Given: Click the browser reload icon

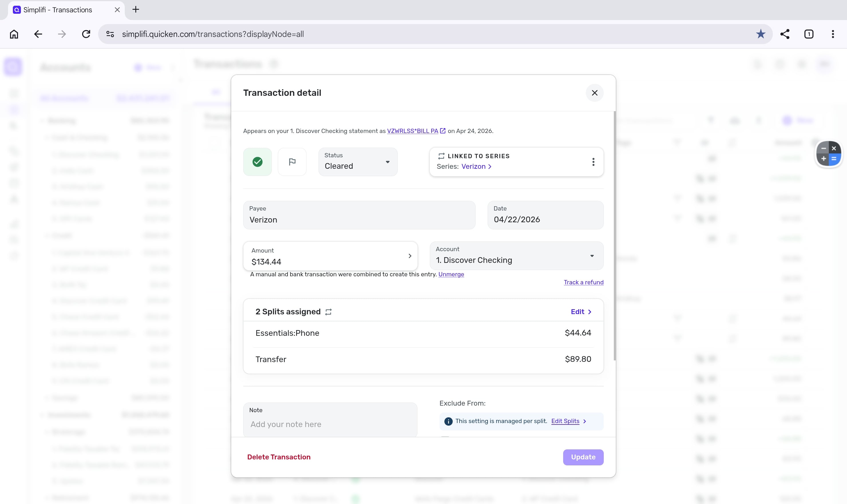Looking at the screenshot, I should (86, 34).
